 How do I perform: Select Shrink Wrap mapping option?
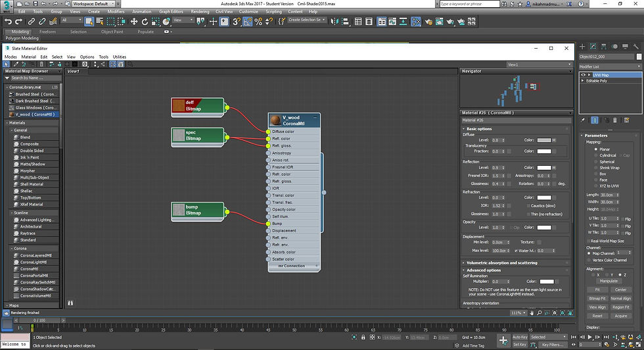(x=595, y=168)
